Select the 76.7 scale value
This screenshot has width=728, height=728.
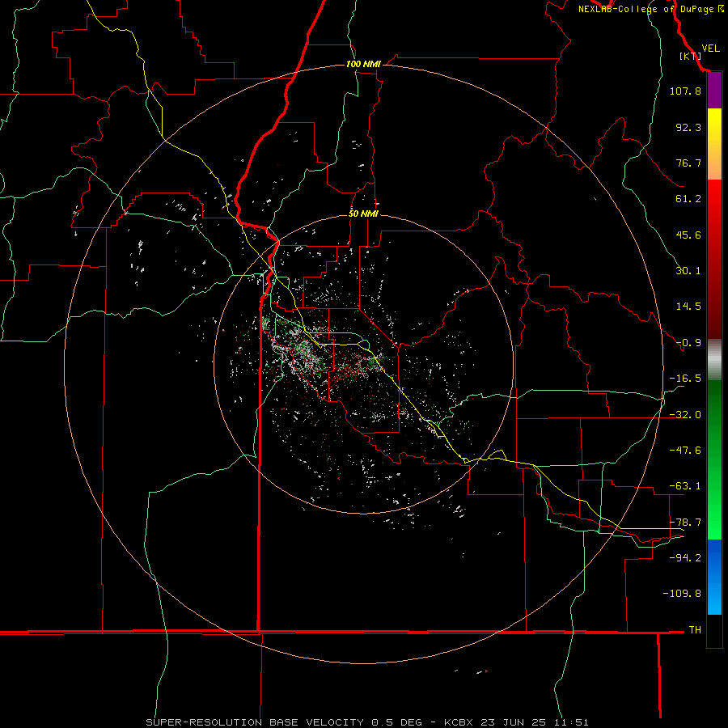(x=688, y=163)
